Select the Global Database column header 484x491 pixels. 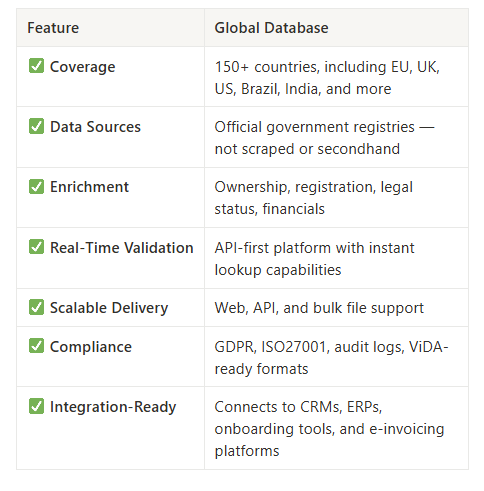pos(271,28)
